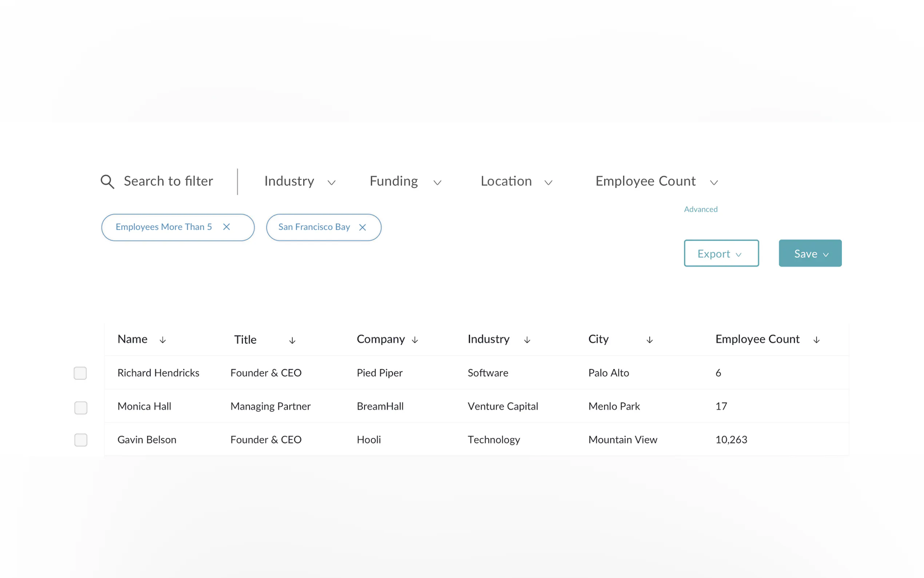Screen dimensions: 924x578
Task: Select the Richard Hendricks row checkbox
Action: pyautogui.click(x=80, y=373)
